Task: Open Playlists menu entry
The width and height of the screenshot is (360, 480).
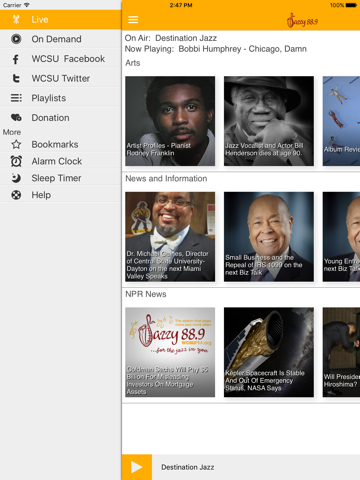Action: [61, 98]
